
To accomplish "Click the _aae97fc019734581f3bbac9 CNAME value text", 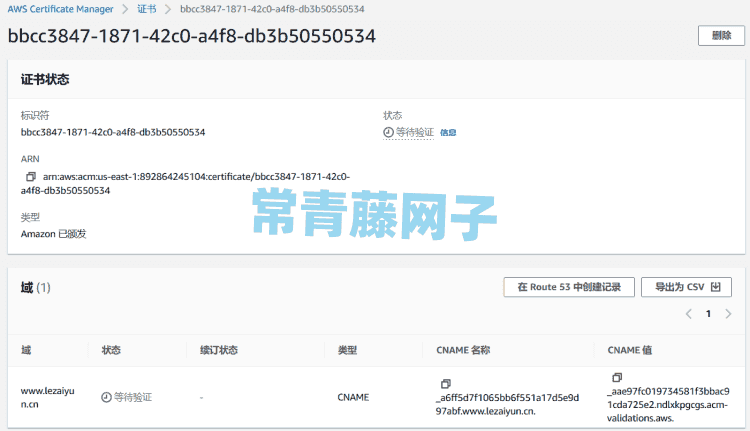I will click(x=668, y=405).
